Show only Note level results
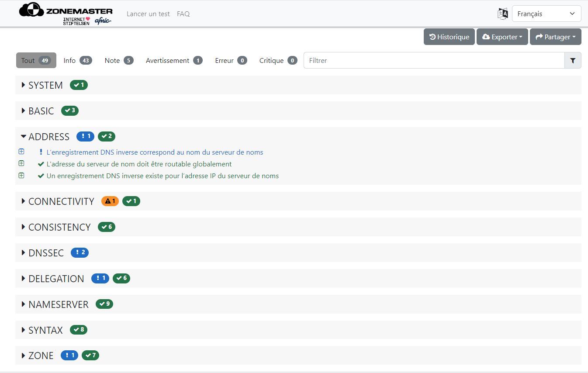588x373 pixels. click(118, 61)
